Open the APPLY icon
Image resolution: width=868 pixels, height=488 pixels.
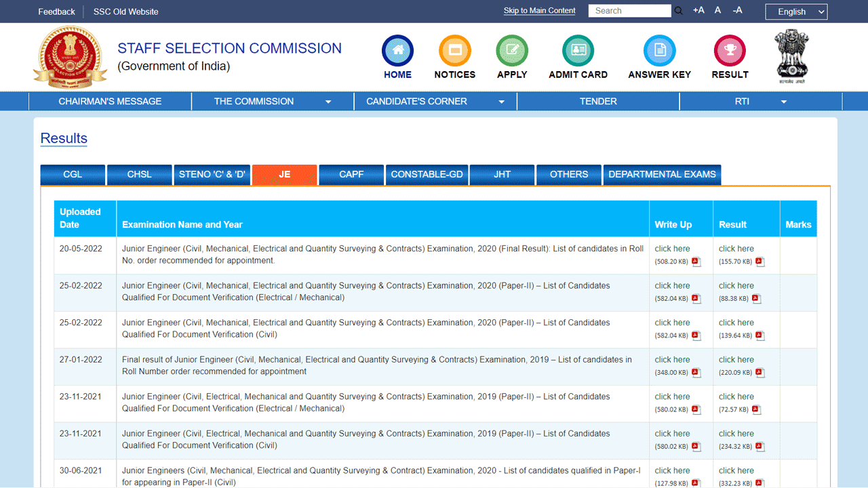click(512, 51)
